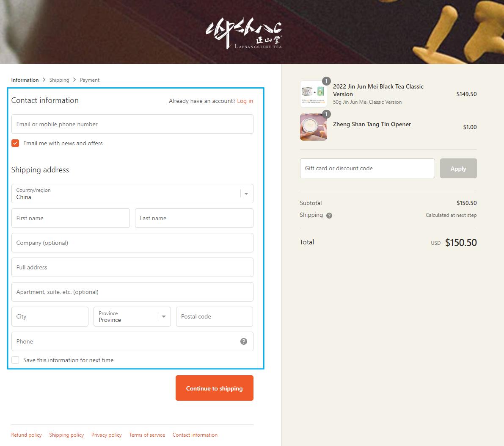Screen dimensions: 504x446
Task: Click the Jin Jun Mei tea product thumbnail
Action: coord(314,94)
